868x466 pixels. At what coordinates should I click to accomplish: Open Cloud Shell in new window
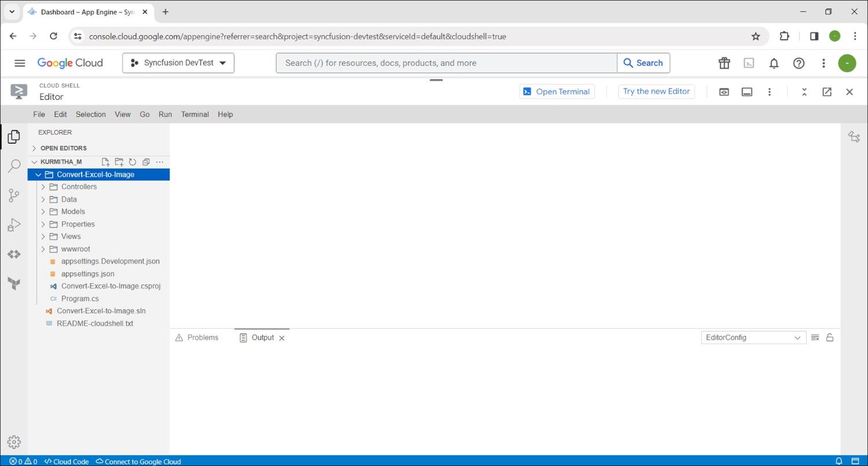[x=827, y=91]
